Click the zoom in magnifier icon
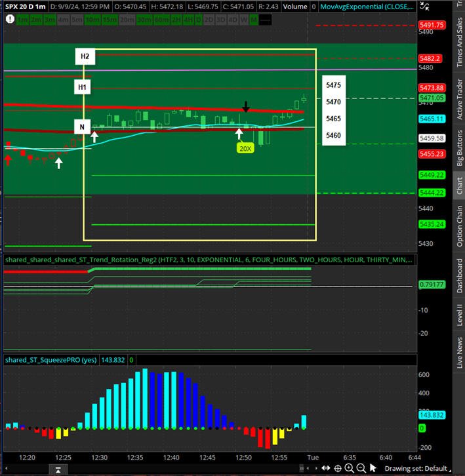The width and height of the screenshot is (465, 476). 350,468
